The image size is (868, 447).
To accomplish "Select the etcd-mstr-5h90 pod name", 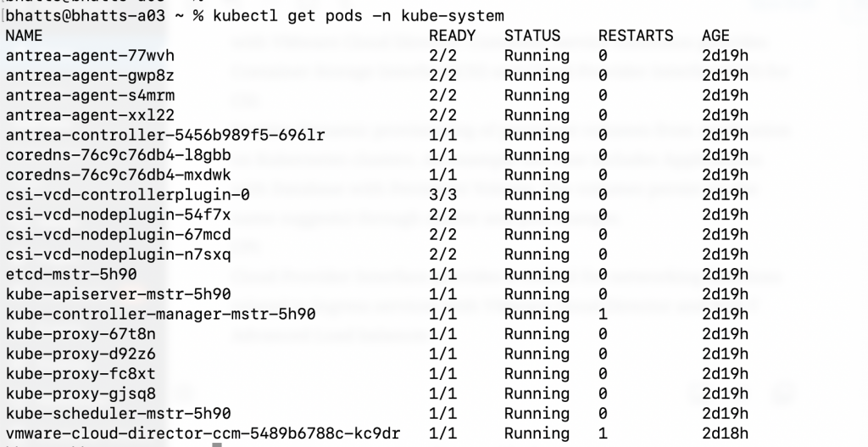I will coord(70,274).
